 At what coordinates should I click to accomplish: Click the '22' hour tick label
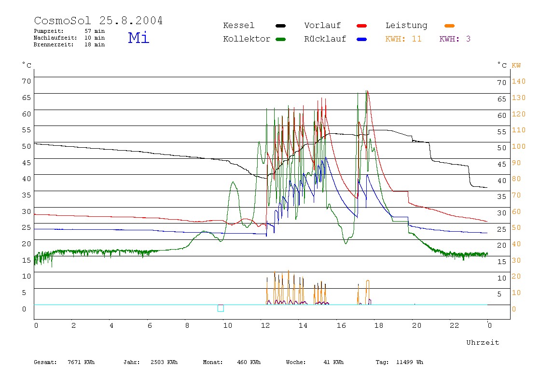point(455,325)
